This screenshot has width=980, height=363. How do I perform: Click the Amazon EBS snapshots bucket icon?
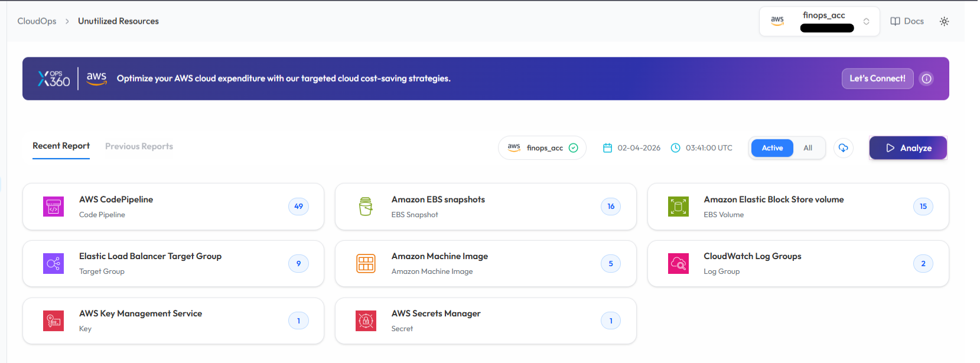366,207
